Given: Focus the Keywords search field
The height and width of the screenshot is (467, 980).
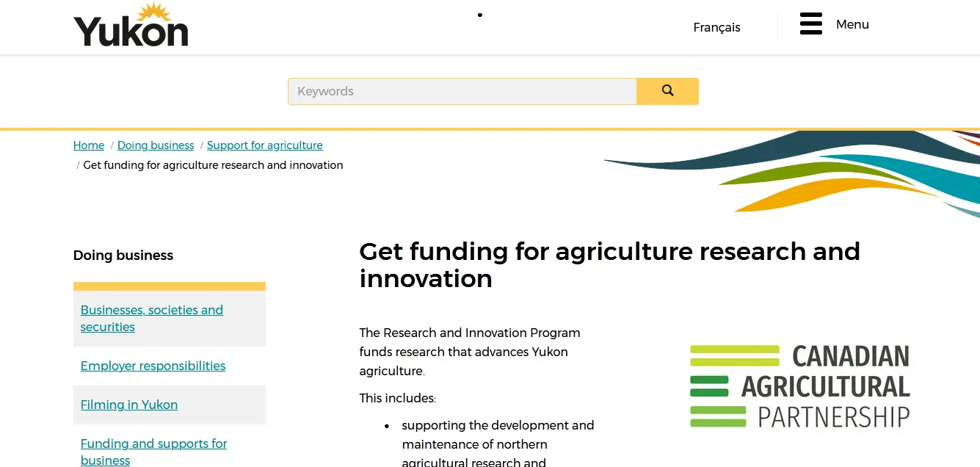Looking at the screenshot, I should (x=462, y=92).
